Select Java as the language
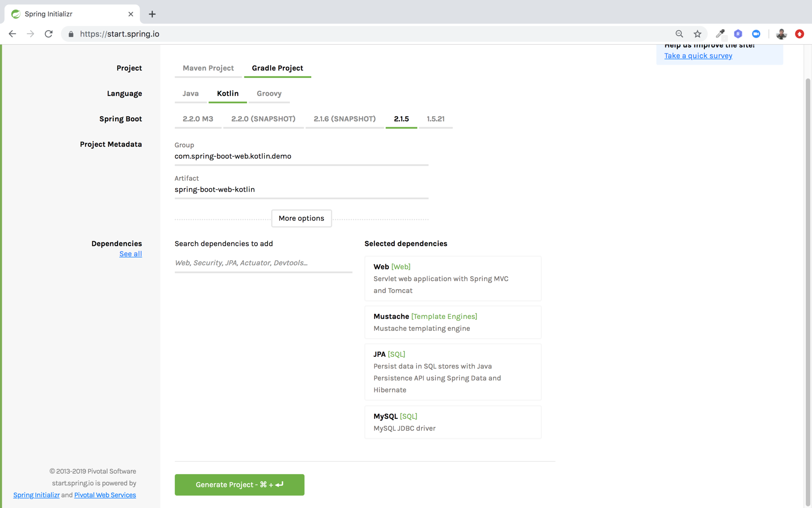The width and height of the screenshot is (812, 508). (x=191, y=93)
